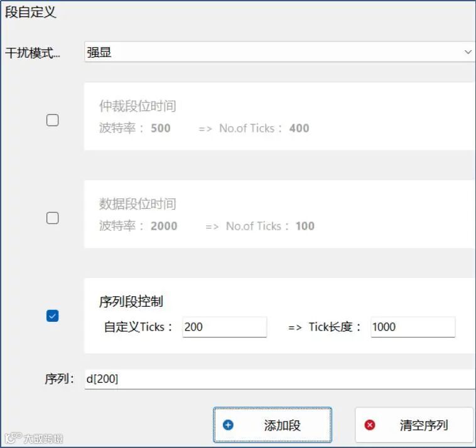Click the dropdown chevron arrow for 强显
The height and width of the screenshot is (448, 476).
[x=468, y=52]
